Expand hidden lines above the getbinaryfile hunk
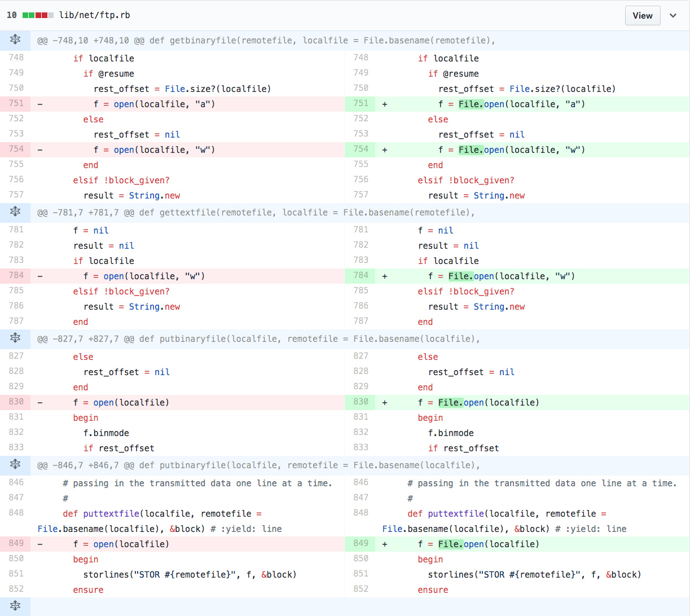690x616 pixels. [15, 39]
